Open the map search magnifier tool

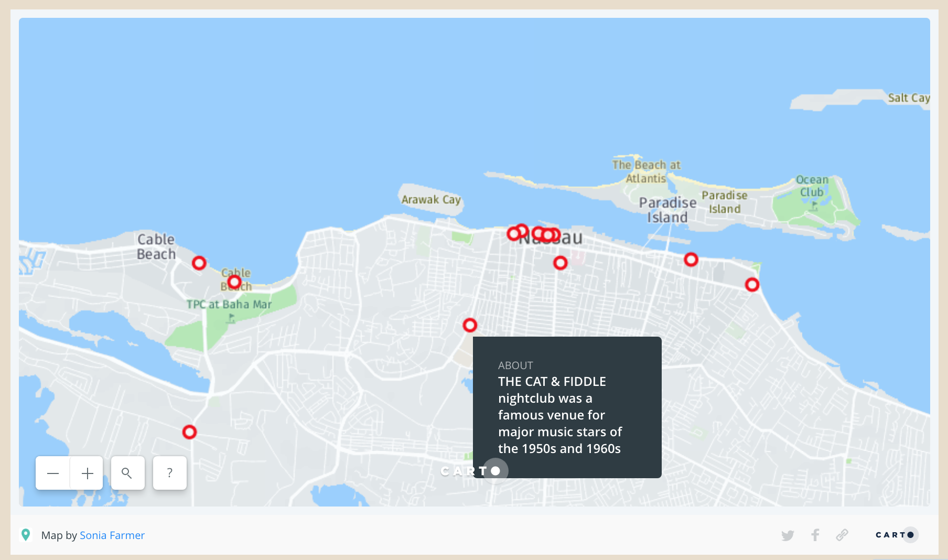pos(127,473)
